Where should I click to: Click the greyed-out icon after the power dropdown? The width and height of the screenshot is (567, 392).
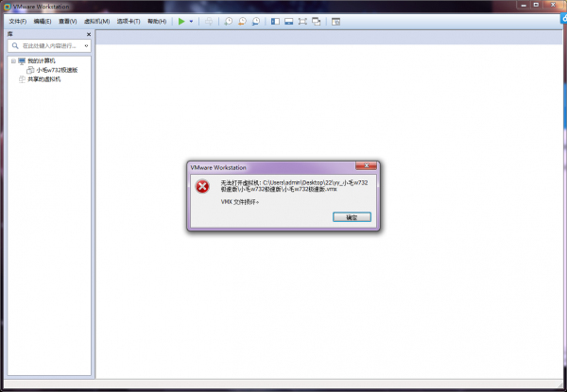click(x=209, y=22)
